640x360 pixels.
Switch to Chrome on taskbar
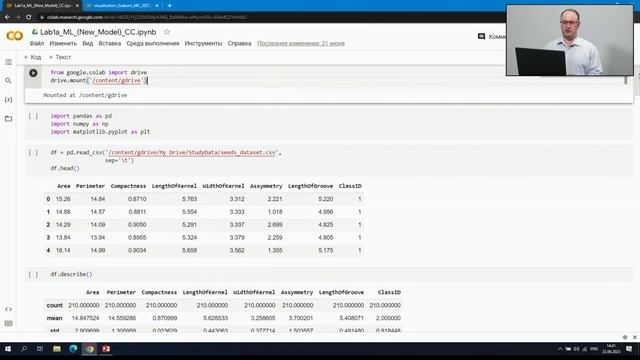(x=89, y=349)
